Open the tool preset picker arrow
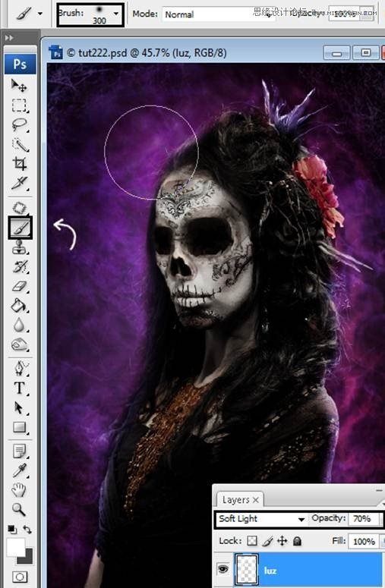 [x=39, y=14]
